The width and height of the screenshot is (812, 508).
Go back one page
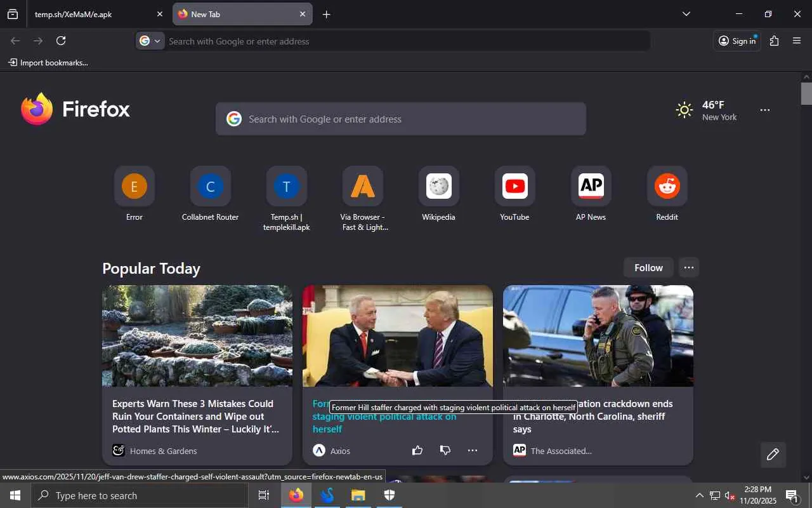click(x=15, y=41)
